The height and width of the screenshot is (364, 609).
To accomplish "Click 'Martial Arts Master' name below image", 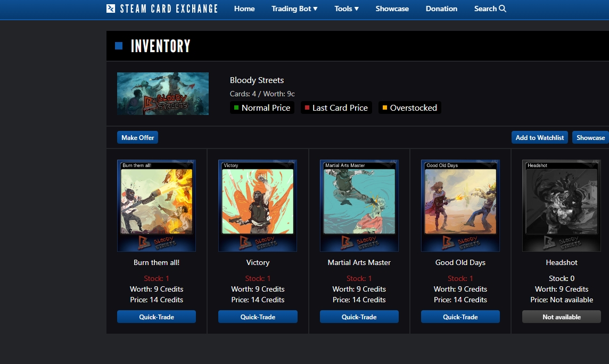I will (x=359, y=262).
